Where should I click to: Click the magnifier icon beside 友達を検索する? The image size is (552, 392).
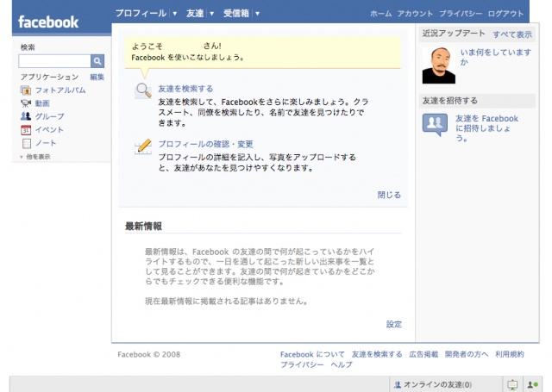coord(143,90)
